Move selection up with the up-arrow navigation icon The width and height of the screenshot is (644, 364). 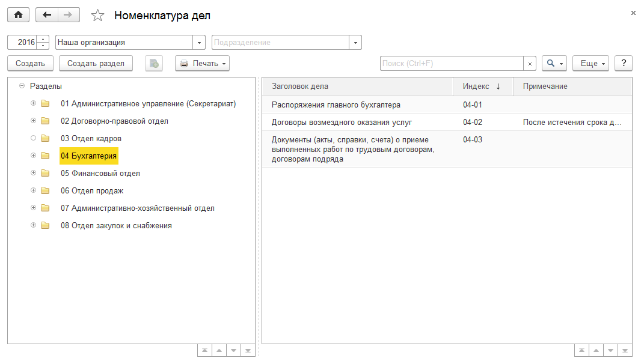[219, 350]
